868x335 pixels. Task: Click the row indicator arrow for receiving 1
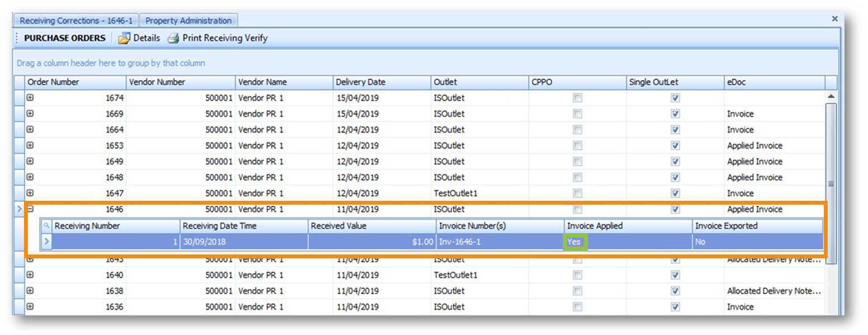[x=46, y=242]
